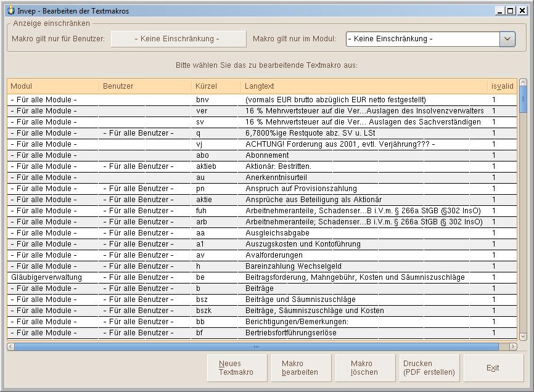This screenshot has width=534, height=392.
Task: Click the vertical scrollbar down arrow
Action: pos(523,336)
